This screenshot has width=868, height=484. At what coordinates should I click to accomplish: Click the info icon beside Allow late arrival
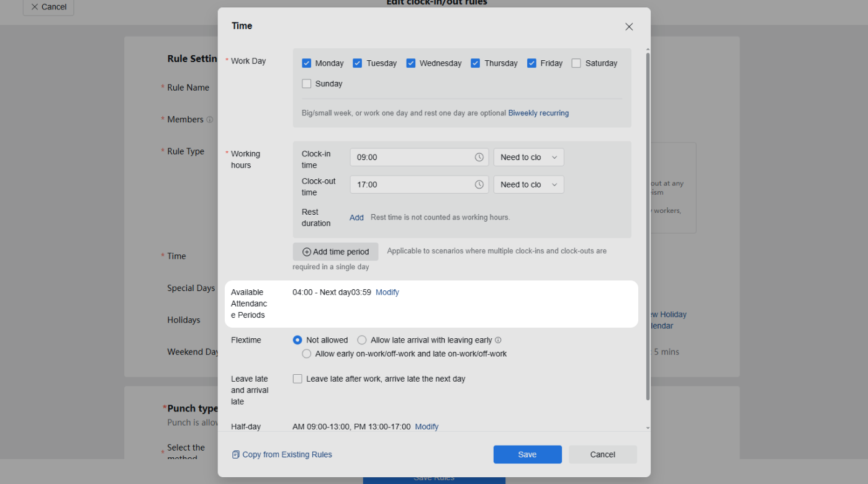pyautogui.click(x=498, y=340)
